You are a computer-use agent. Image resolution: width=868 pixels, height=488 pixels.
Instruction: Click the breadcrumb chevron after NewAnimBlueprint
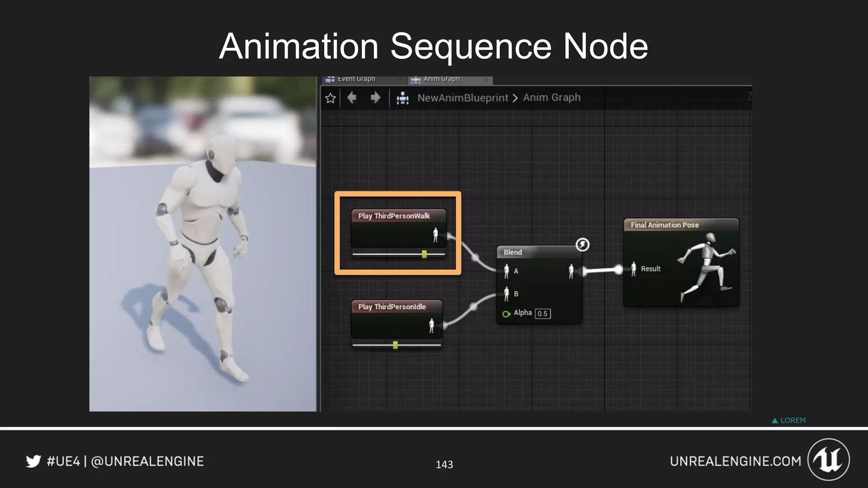click(x=515, y=98)
